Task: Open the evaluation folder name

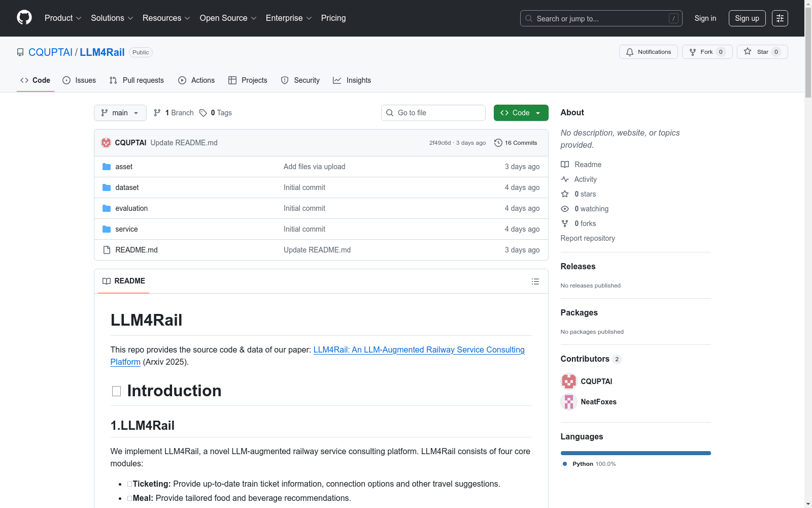Action: point(131,208)
